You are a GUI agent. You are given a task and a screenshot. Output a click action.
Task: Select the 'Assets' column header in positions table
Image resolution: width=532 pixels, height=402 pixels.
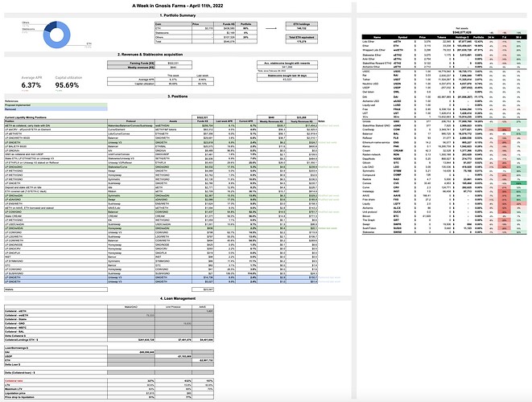point(173,121)
